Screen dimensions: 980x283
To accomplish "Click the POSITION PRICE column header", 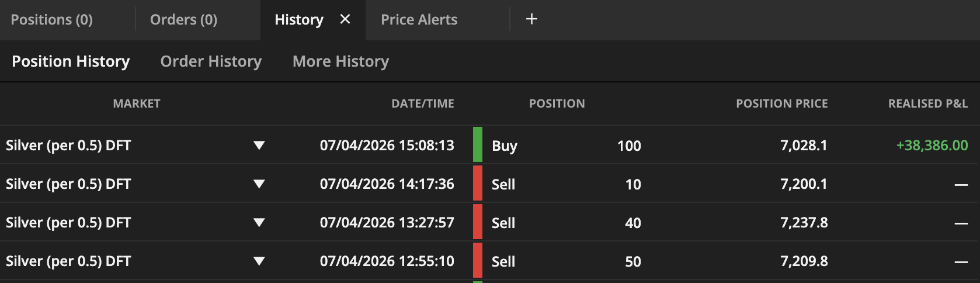I will (x=781, y=103).
